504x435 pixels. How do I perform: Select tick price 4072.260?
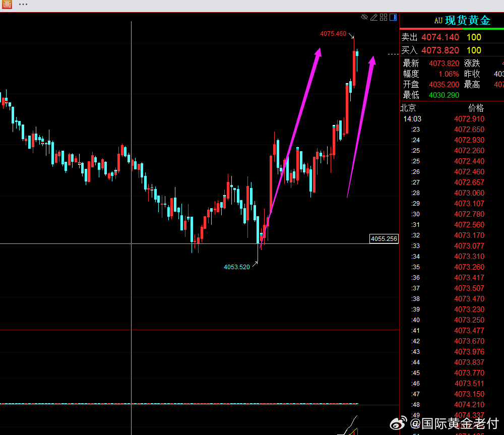(x=469, y=151)
